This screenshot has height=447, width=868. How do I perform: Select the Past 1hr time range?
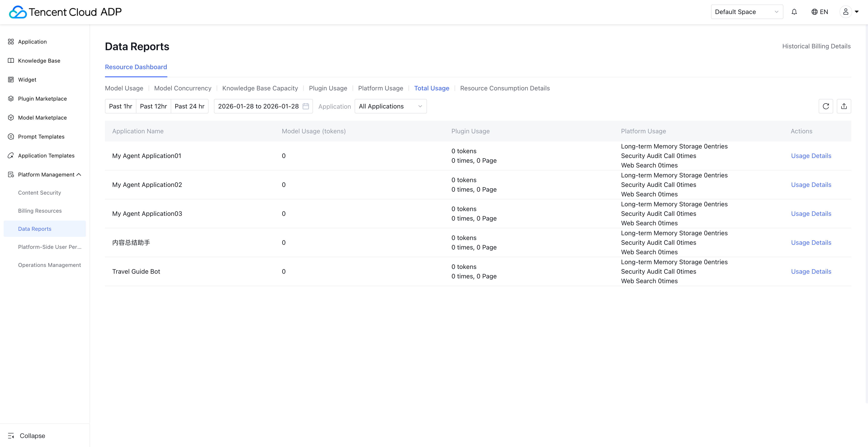coord(120,106)
